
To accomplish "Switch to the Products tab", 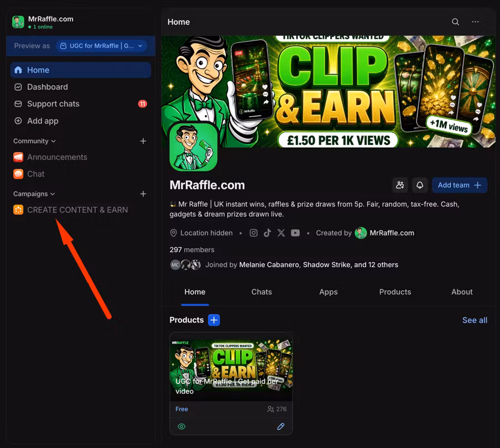I will tap(395, 292).
